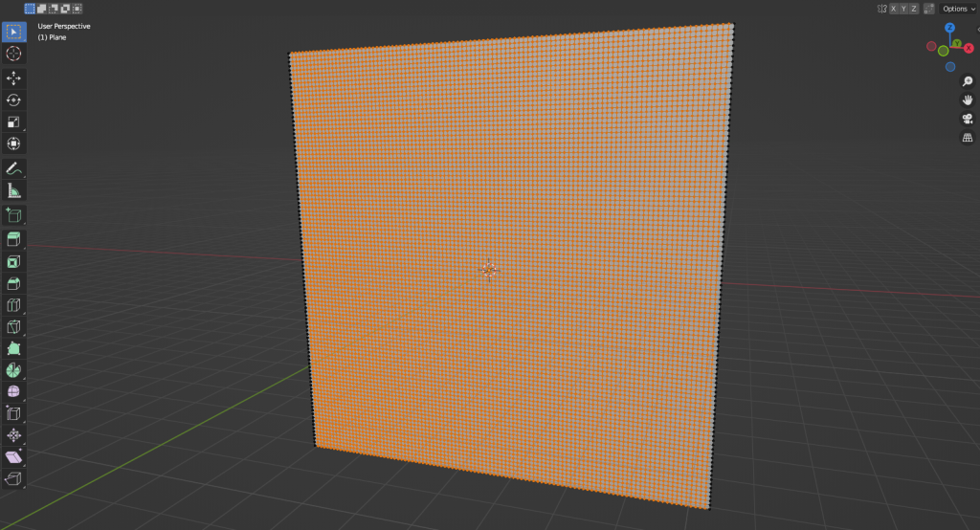Pick the Smooth vertices tool

click(x=13, y=392)
